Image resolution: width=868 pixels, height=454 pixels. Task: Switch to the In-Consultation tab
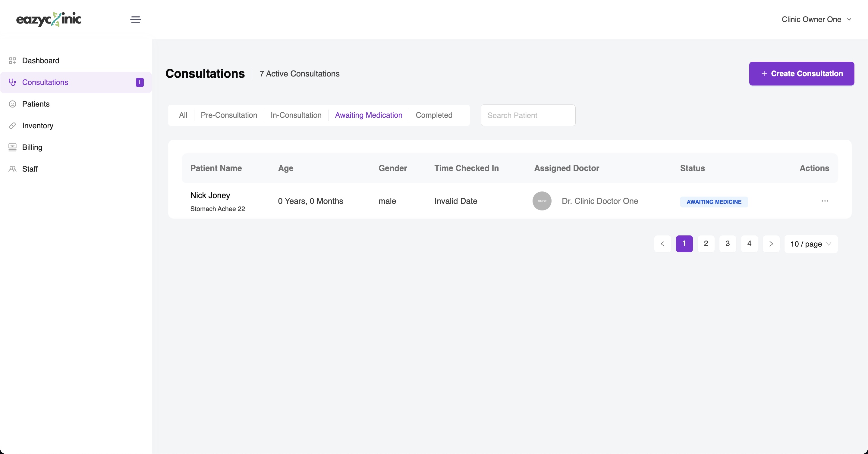click(296, 115)
